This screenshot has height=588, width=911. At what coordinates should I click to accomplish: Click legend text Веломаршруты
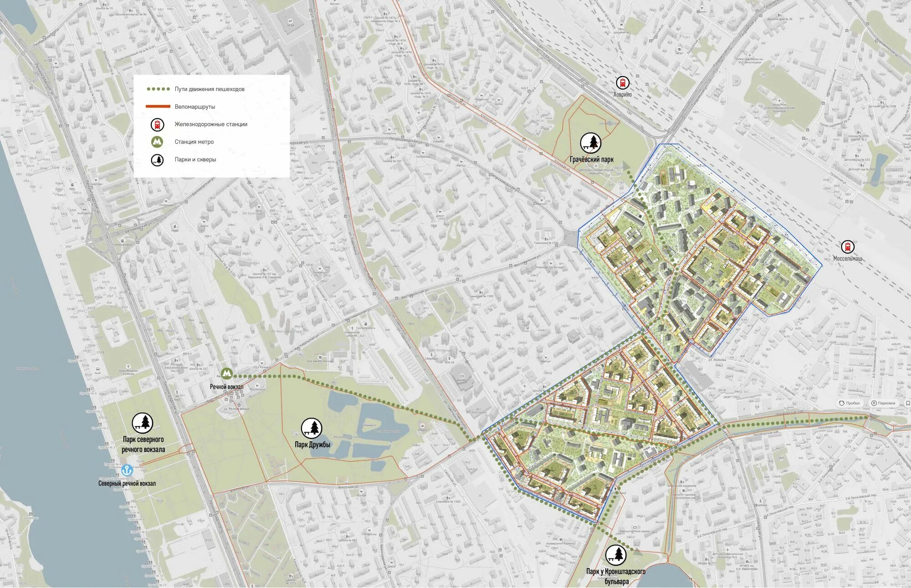coord(195,107)
